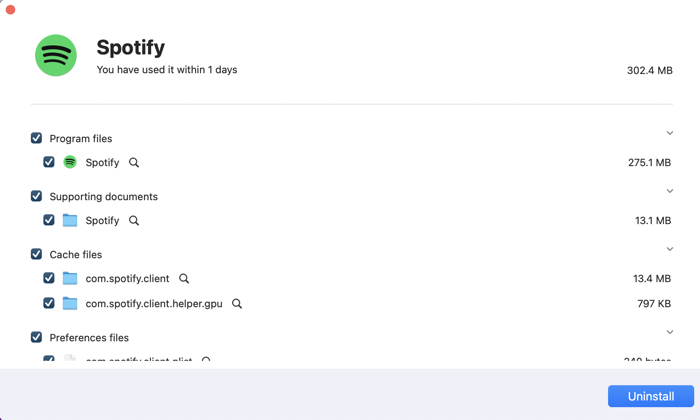Click magnifier beside com.spotify.client.helper.gpu
700x420 pixels.
click(x=237, y=304)
